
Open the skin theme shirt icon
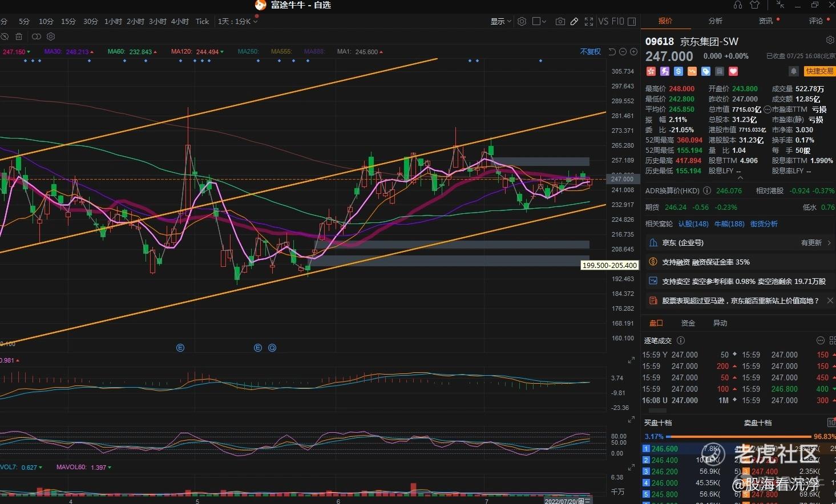pos(755,5)
